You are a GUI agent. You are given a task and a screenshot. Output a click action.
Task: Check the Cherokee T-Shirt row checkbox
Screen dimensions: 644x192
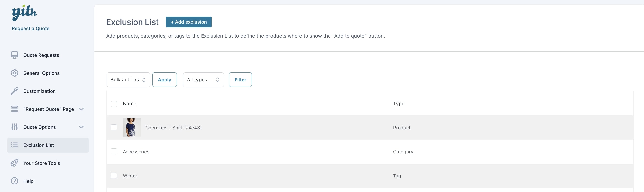point(114,127)
